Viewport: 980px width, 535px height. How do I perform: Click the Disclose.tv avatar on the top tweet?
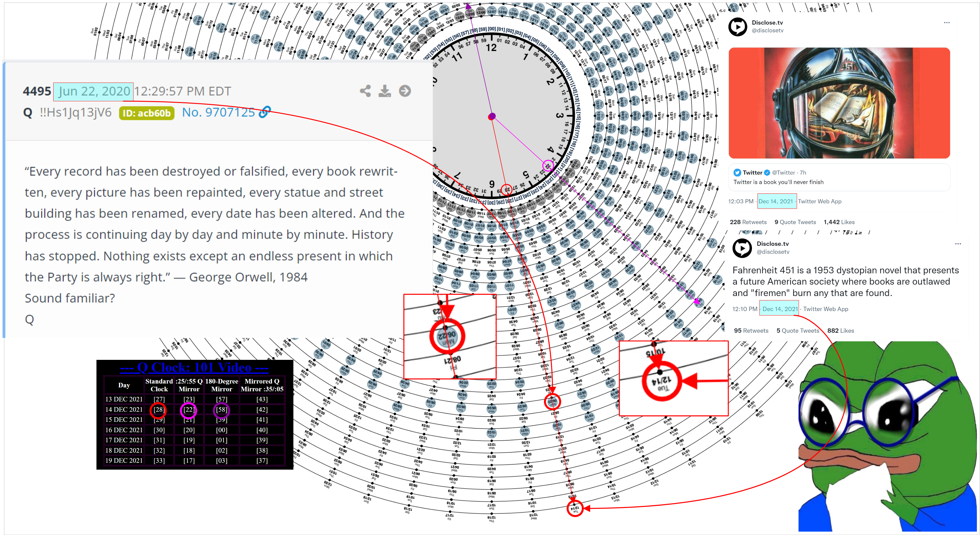tap(738, 27)
